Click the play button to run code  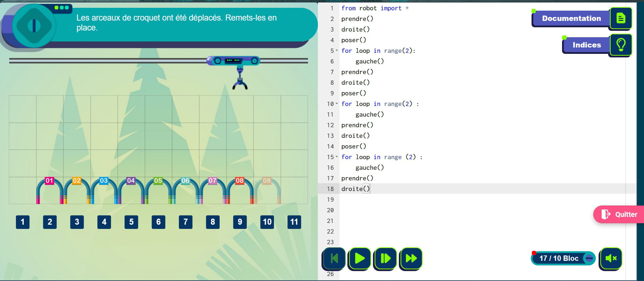(359, 259)
